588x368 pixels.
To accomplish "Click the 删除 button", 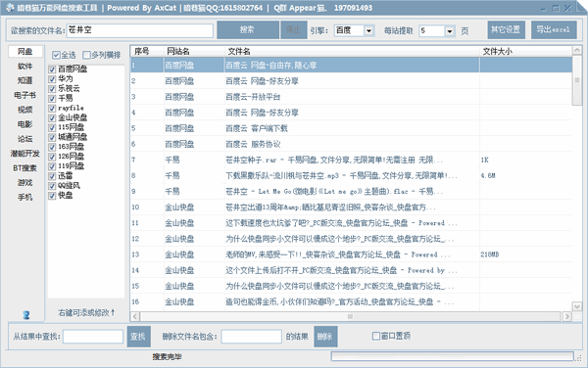I will pyautogui.click(x=325, y=337).
